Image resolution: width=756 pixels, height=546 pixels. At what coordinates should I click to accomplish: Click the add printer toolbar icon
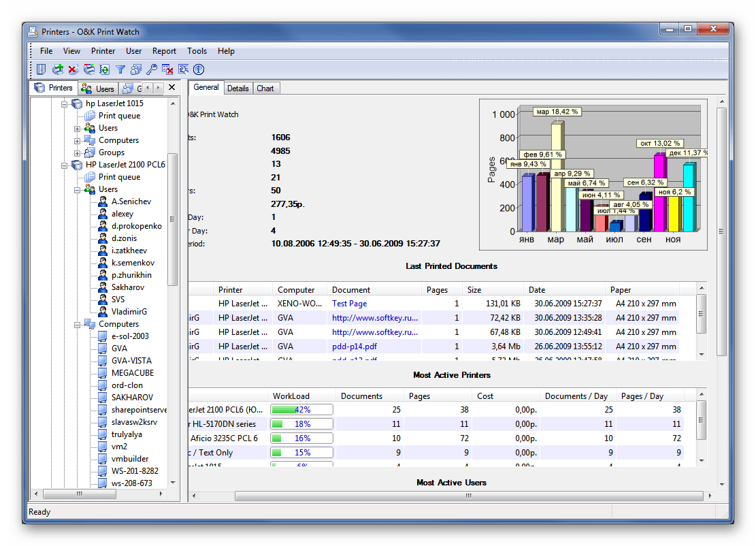[x=57, y=69]
